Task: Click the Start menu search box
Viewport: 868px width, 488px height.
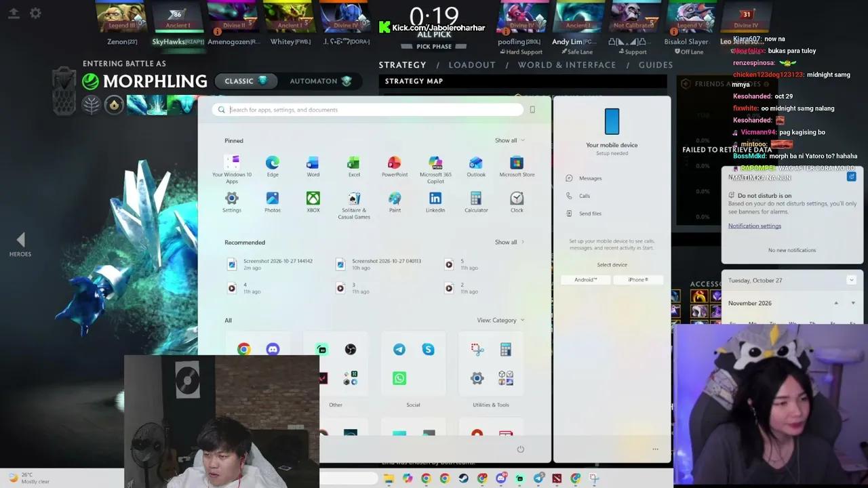Action: [x=368, y=110]
